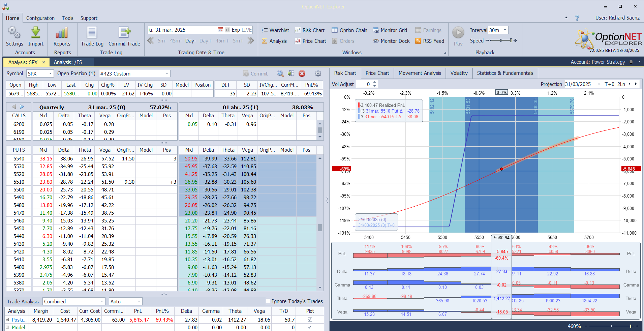Click the green grid icon next to magnifier
The height and width of the screenshot is (331, 644).
point(291,73)
